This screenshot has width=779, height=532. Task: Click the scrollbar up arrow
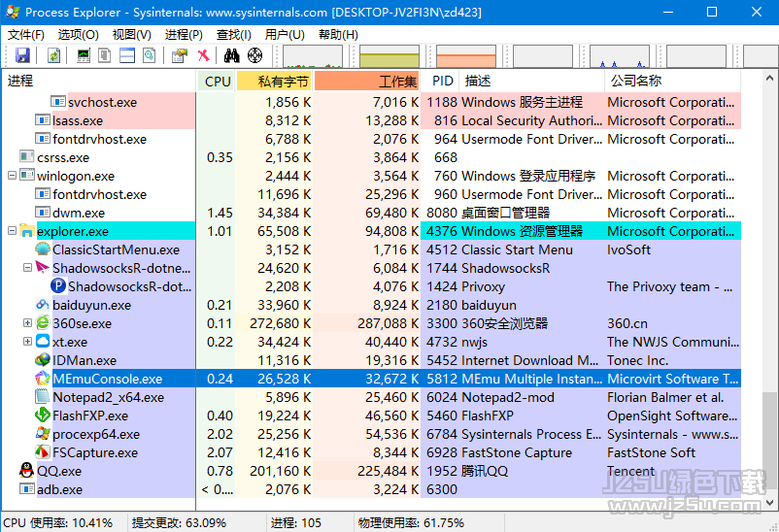769,78
